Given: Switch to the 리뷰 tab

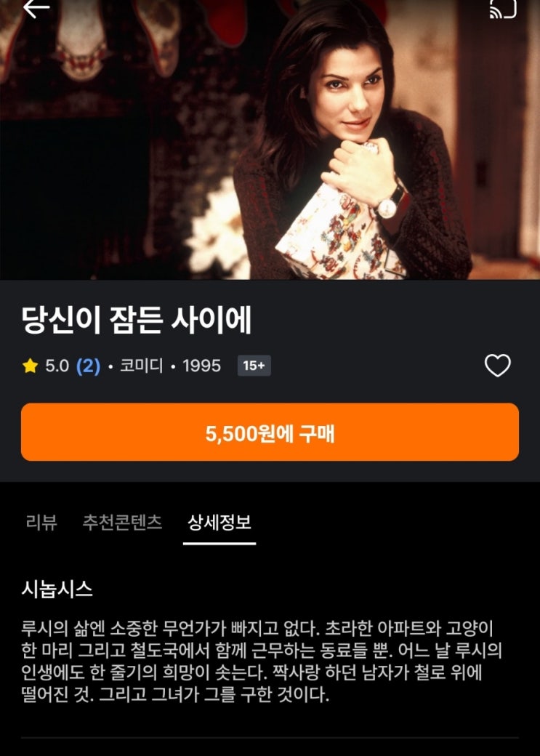Looking at the screenshot, I should pos(41,522).
